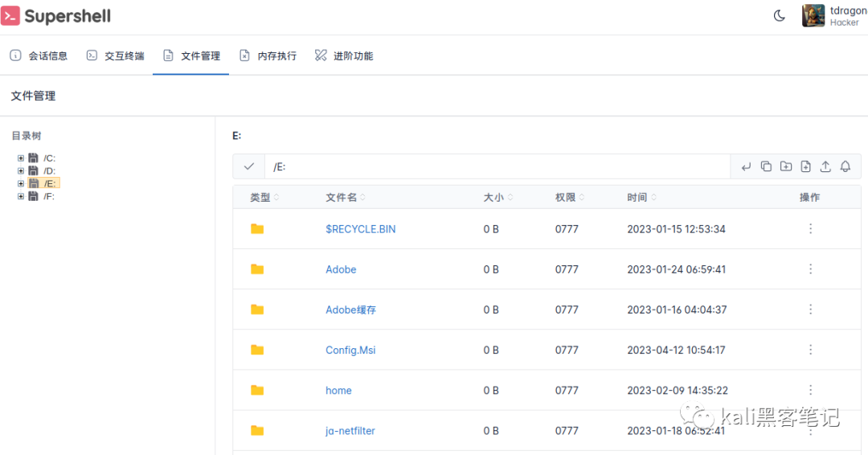Viewport: 868px width, 455px height.
Task: Open the Adobe缓存 folder link
Action: [x=350, y=309]
